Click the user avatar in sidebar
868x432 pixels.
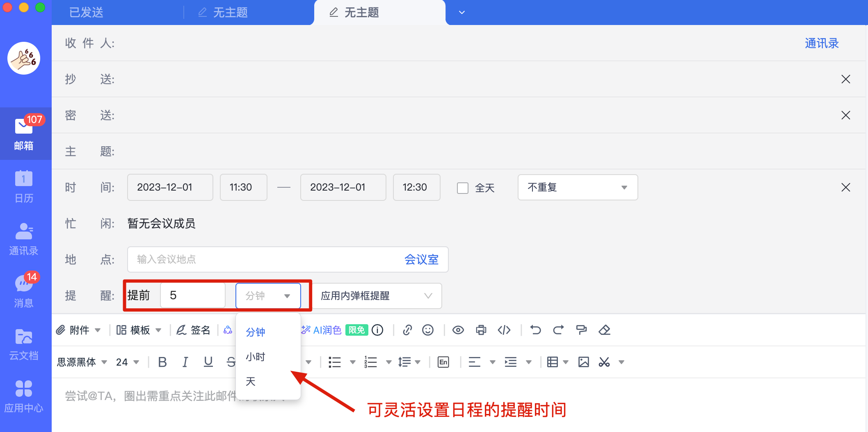click(x=24, y=58)
